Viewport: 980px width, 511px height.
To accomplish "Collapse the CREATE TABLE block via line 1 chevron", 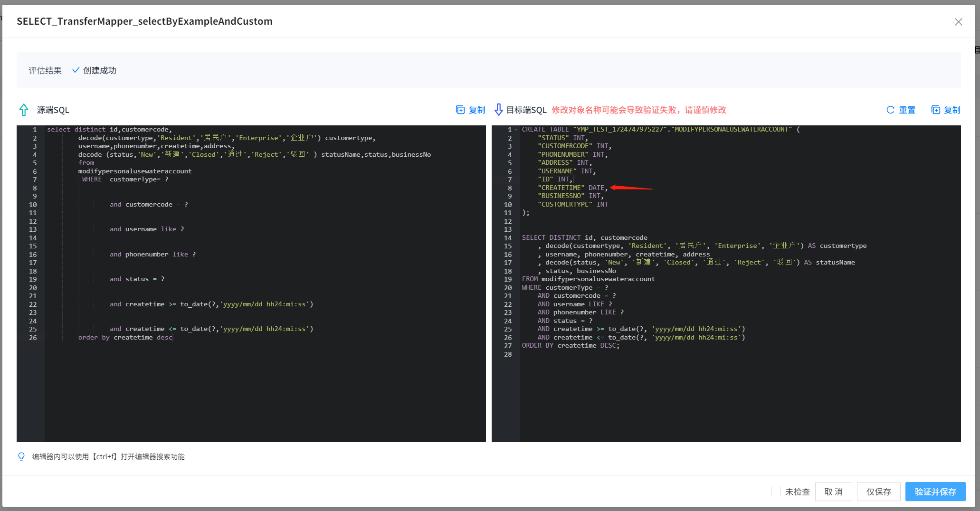I will point(516,129).
